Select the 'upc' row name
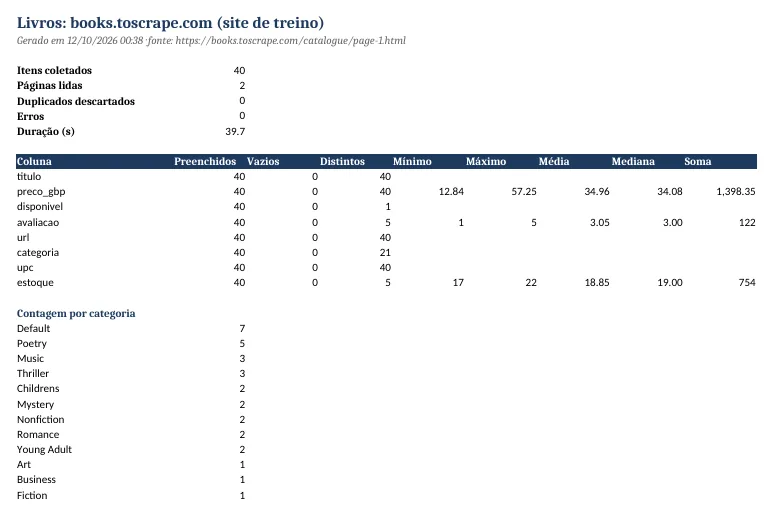The image size is (773, 515). click(x=25, y=268)
